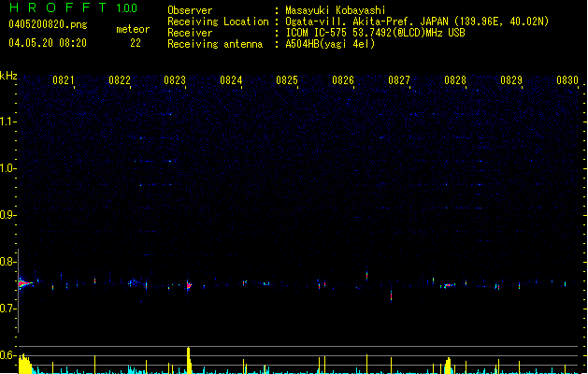Screen dimensions: 588x374
Task: Click the meteor label
Action: [x=133, y=29]
